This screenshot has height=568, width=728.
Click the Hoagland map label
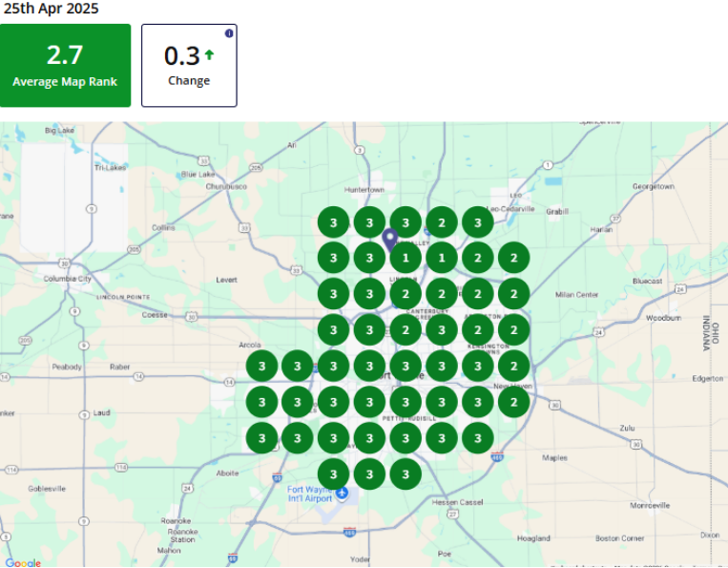pos(533,538)
